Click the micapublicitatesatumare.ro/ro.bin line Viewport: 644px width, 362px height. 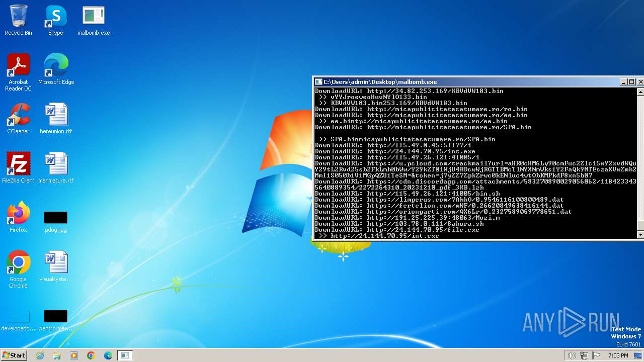(422, 109)
